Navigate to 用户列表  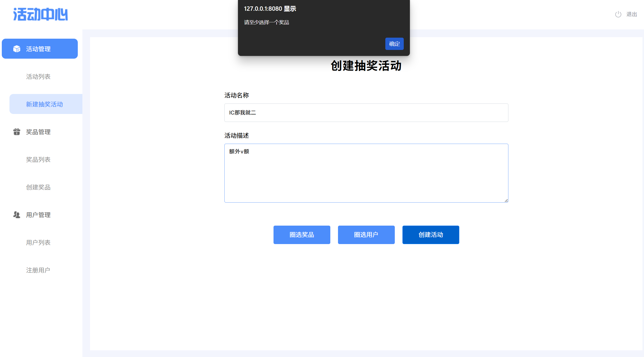38,243
